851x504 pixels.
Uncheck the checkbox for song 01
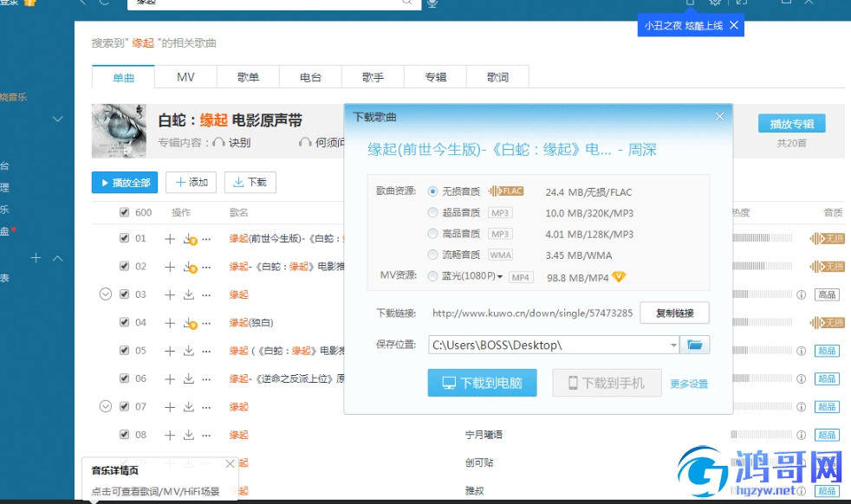(124, 237)
